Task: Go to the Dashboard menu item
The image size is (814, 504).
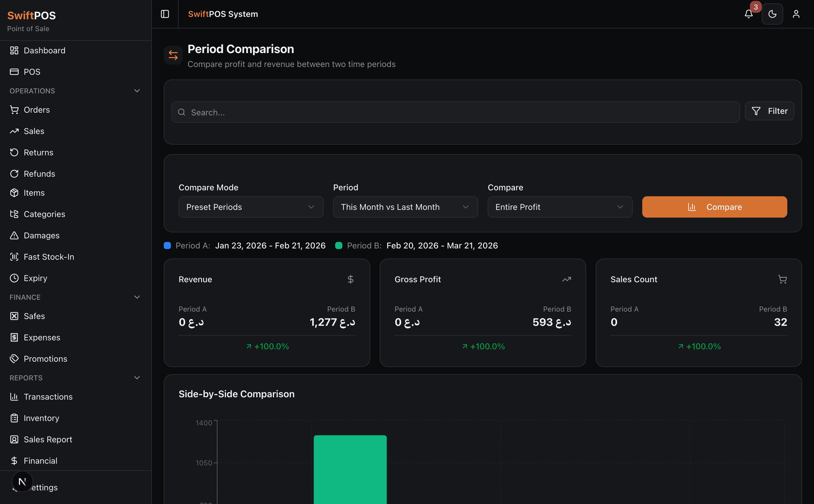Action: point(44,50)
